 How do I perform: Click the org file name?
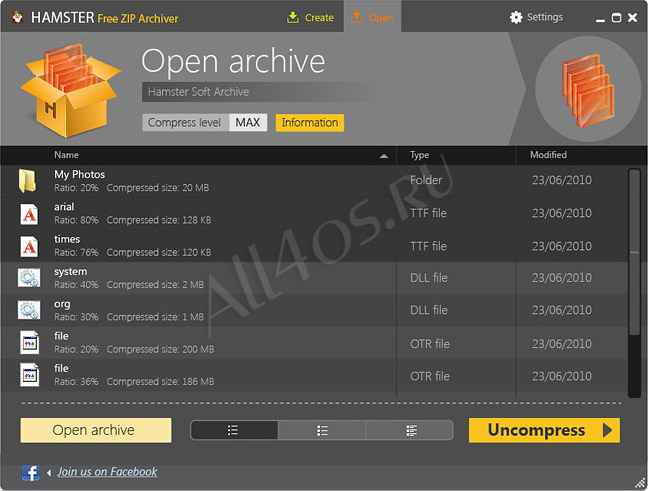click(x=62, y=304)
